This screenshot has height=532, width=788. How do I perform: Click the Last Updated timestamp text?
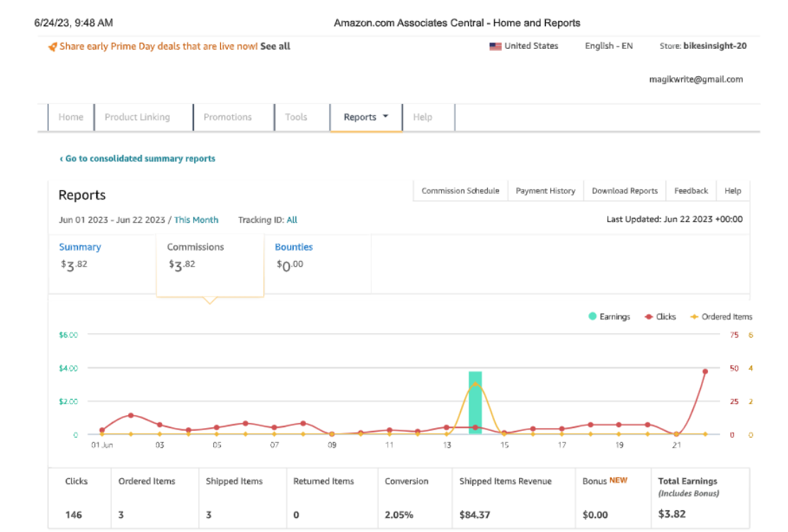click(675, 219)
